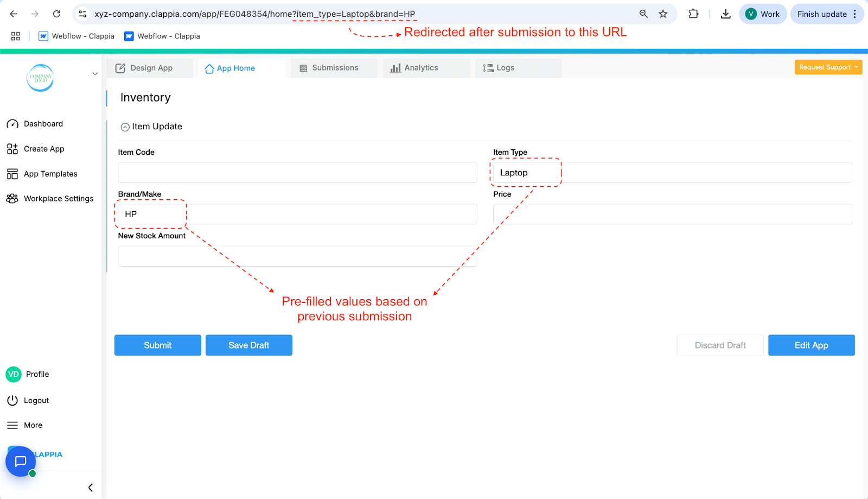Click the Dashboard gauge icon
This screenshot has height=499, width=868.
[x=12, y=124]
